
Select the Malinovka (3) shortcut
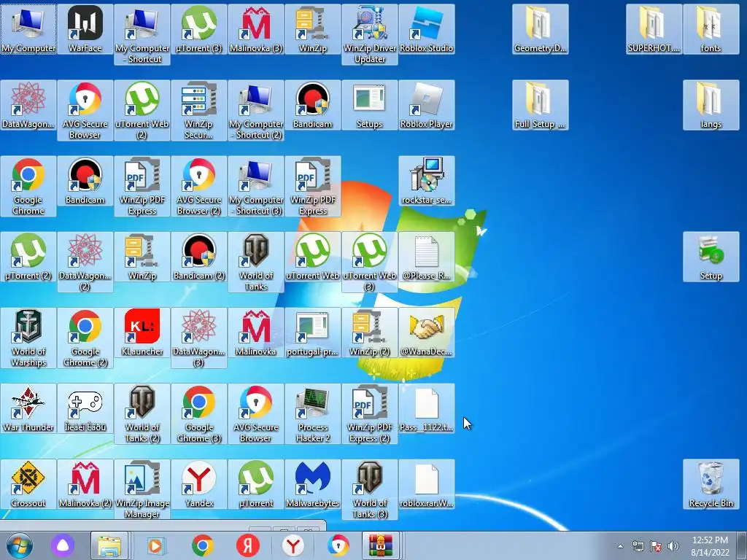pos(256,29)
